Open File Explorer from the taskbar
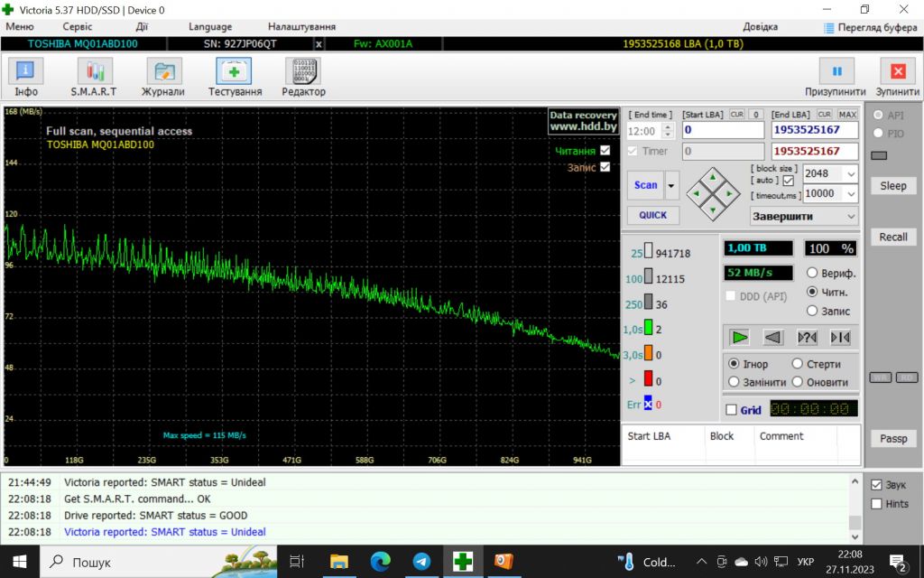Screen dimensions: 924x578 [x=339, y=562]
